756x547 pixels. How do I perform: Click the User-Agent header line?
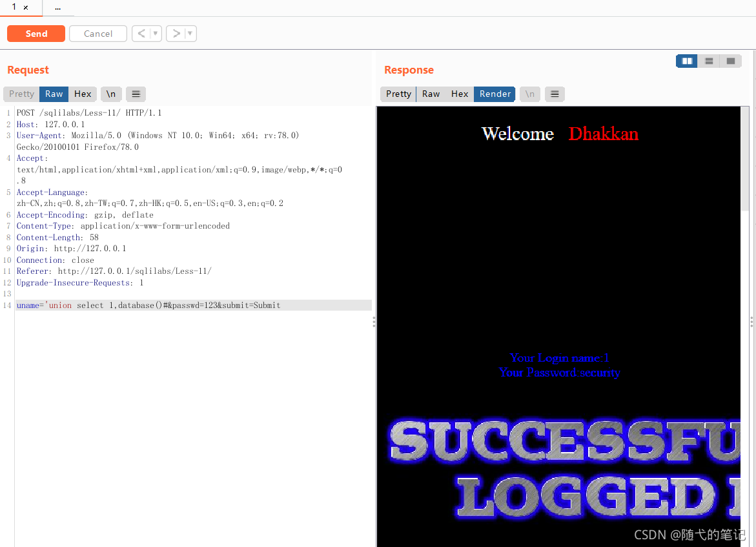pyautogui.click(x=158, y=141)
